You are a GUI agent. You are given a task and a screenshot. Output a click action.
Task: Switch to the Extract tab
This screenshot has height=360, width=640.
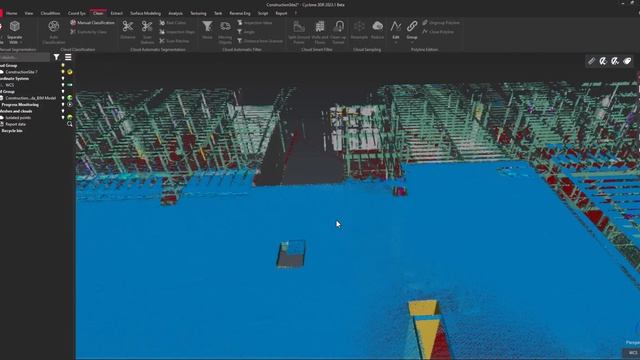point(116,13)
